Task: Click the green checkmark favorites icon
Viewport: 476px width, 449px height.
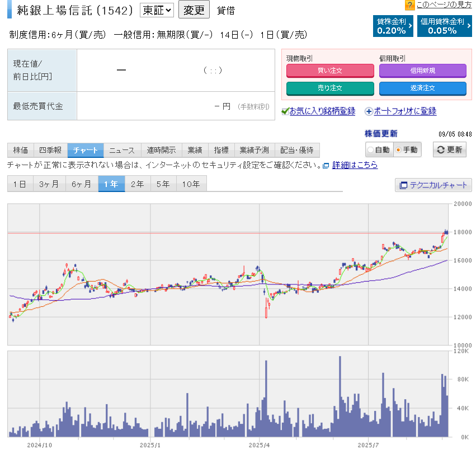Action: [285, 111]
